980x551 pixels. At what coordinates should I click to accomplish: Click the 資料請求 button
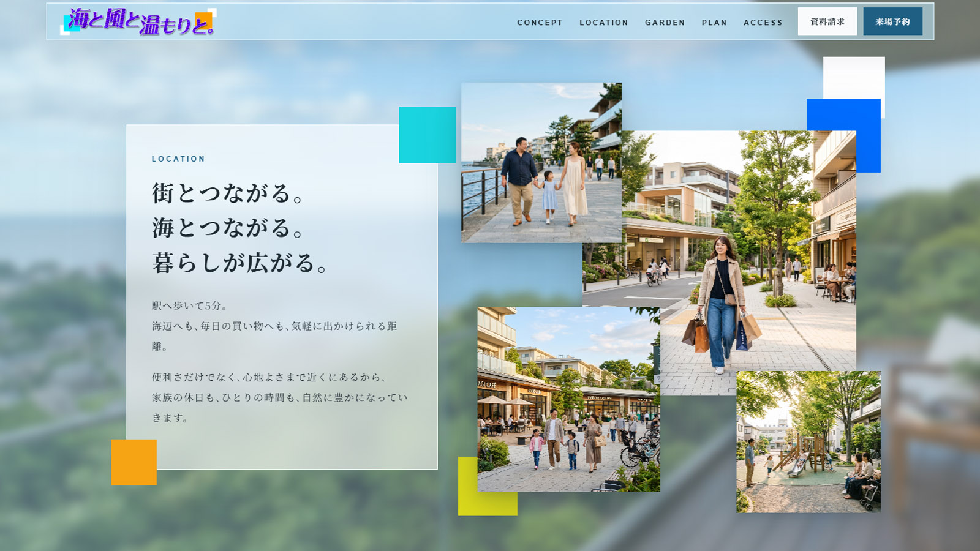click(x=827, y=21)
